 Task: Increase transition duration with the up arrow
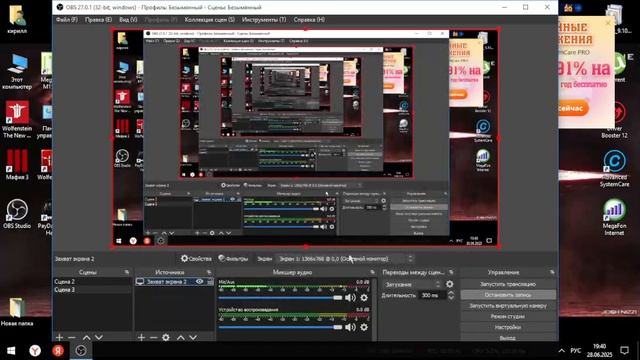coord(451,293)
